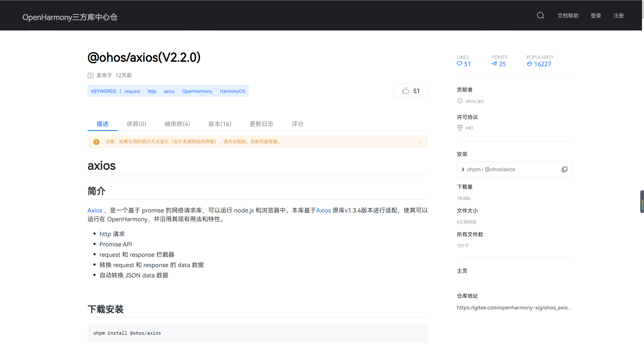The width and height of the screenshot is (644, 349).
Task: Click the warning icon in notice banner
Action: pos(96,142)
